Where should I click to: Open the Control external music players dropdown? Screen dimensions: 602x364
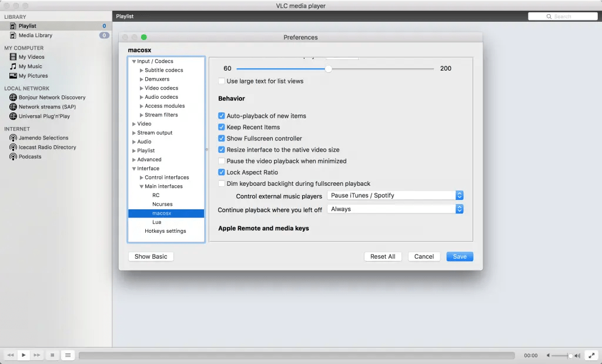coord(459,195)
